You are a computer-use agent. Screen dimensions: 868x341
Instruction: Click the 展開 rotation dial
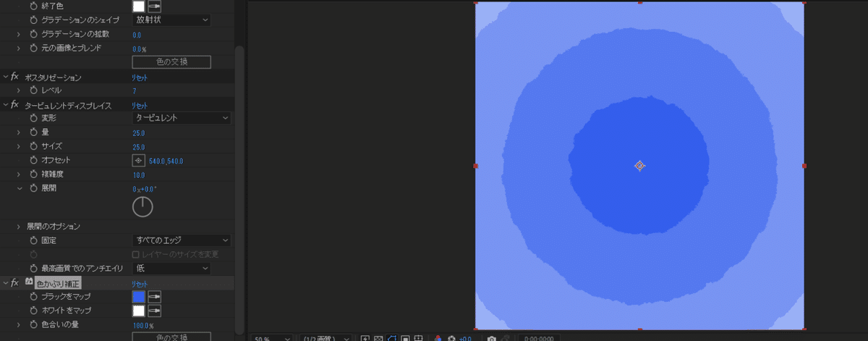click(x=142, y=207)
